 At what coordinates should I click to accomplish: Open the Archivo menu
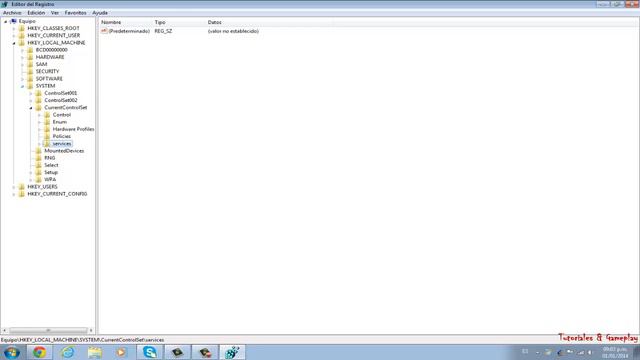[12, 13]
